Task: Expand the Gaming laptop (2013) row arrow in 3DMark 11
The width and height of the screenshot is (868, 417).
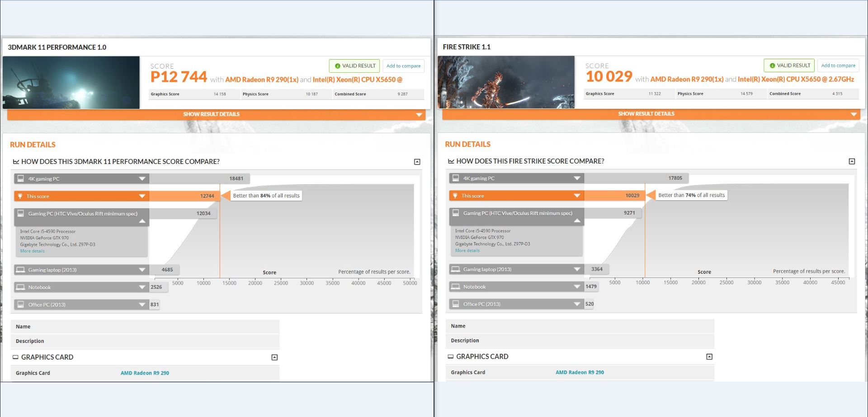Action: pos(142,270)
